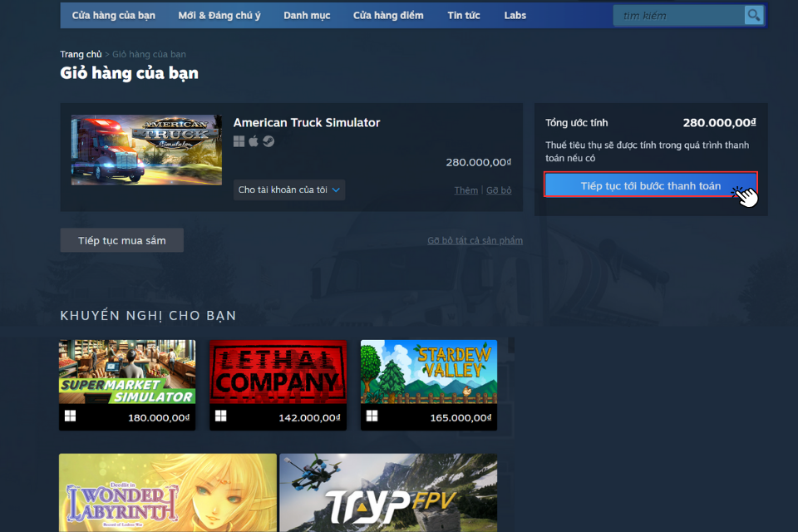This screenshot has height=532, width=798.
Task: Open 'Cửa hàng của bạn' menu
Action: (x=114, y=15)
